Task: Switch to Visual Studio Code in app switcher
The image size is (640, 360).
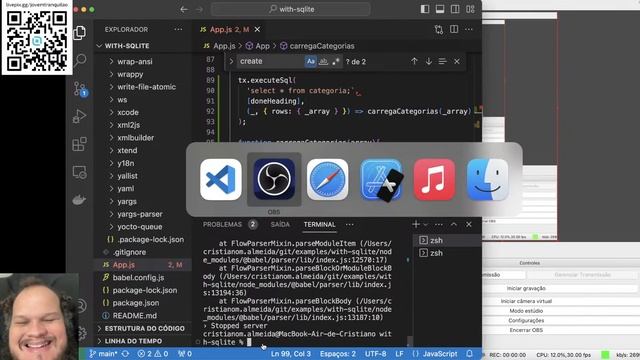Action: (221, 180)
